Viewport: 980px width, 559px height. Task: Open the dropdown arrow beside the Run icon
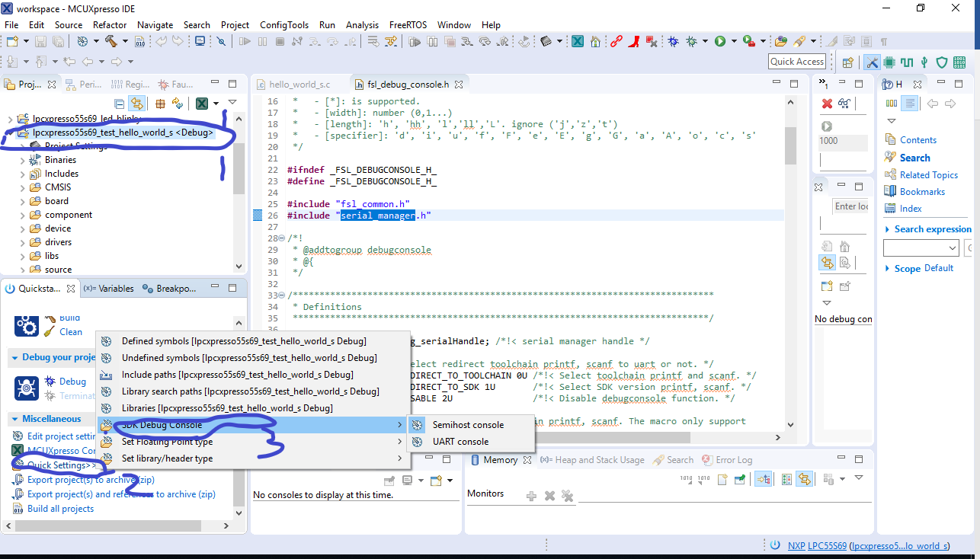tap(734, 41)
